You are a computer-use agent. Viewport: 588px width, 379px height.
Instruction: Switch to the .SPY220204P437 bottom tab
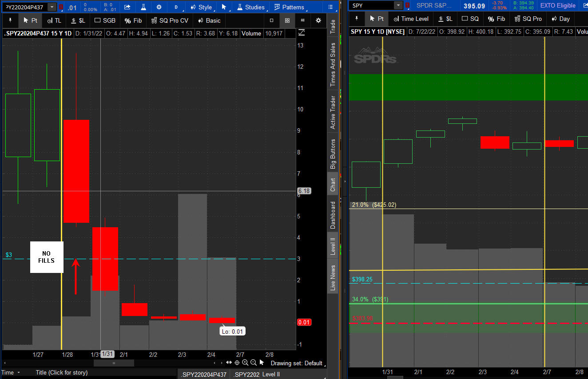pos(203,375)
